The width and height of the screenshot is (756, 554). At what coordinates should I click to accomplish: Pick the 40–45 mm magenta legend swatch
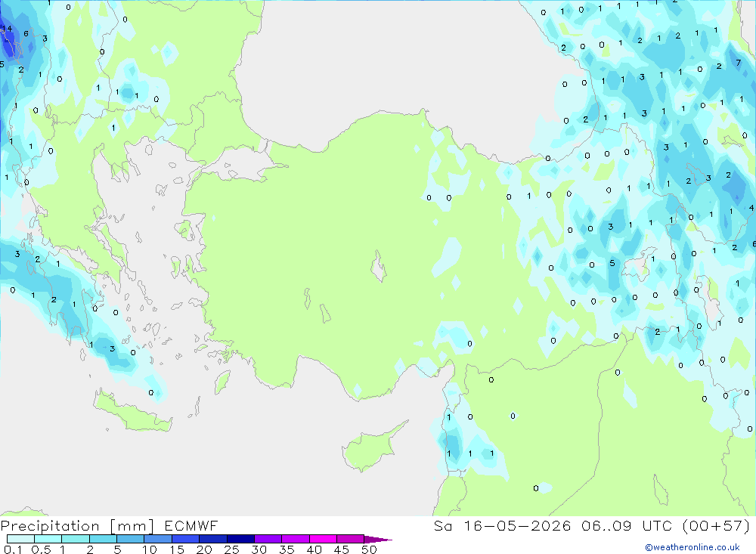[x=323, y=539]
